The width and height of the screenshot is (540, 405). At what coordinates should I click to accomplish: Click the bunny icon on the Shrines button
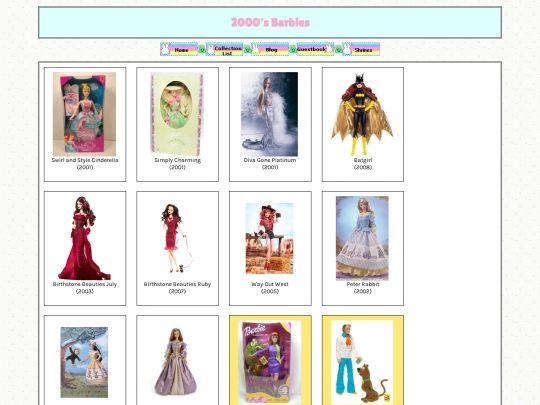point(347,49)
